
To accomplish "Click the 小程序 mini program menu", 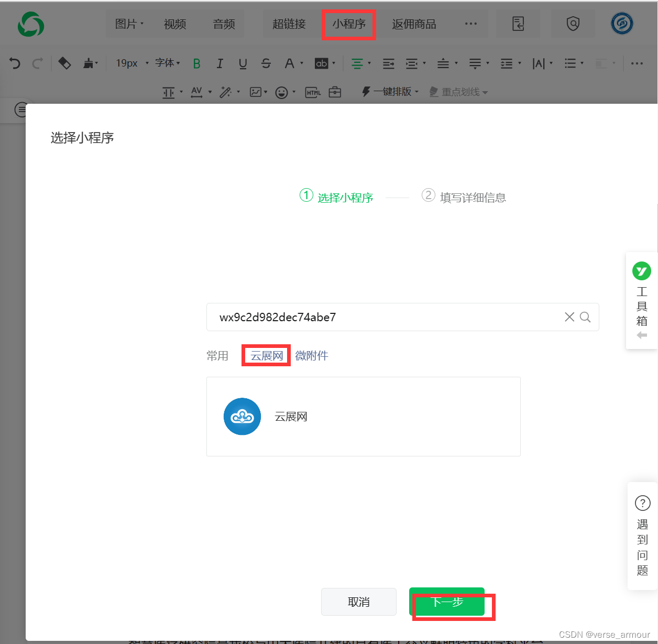I will click(x=349, y=24).
